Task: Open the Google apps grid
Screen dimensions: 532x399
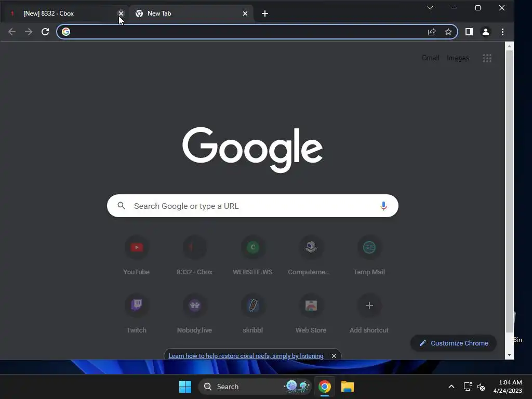Action: [487, 58]
